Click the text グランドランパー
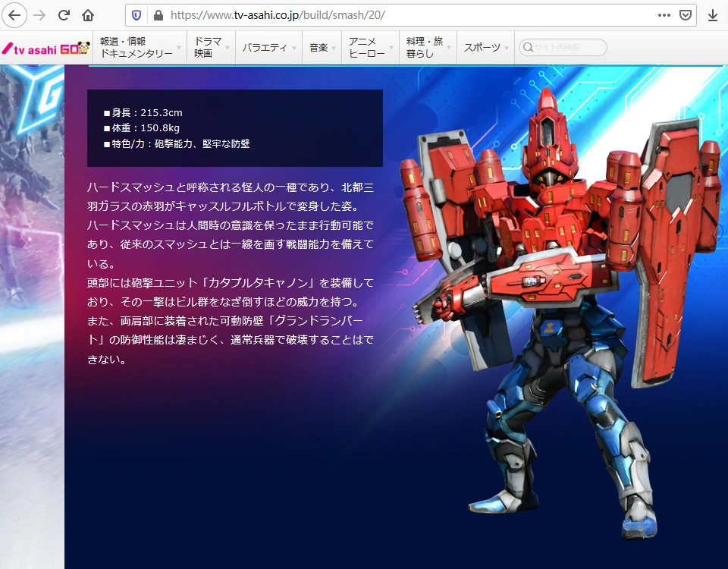 click(319, 321)
